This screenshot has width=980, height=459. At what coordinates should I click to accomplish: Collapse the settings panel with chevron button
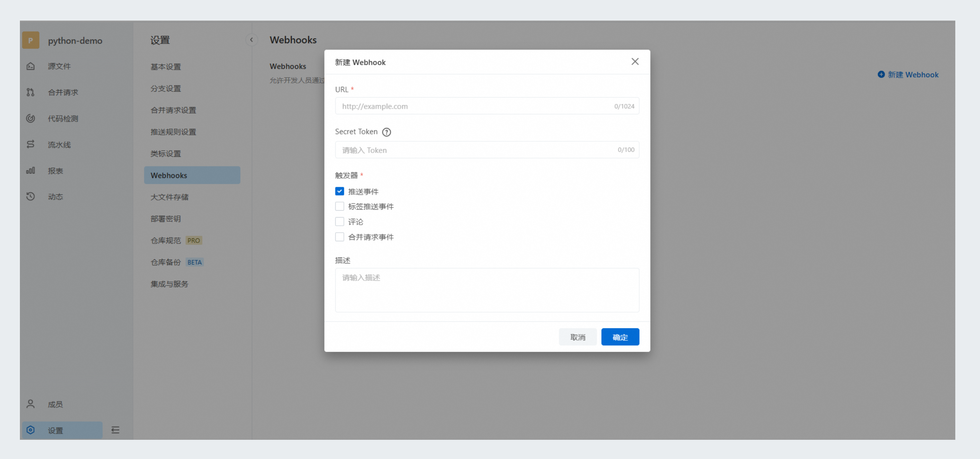point(251,40)
